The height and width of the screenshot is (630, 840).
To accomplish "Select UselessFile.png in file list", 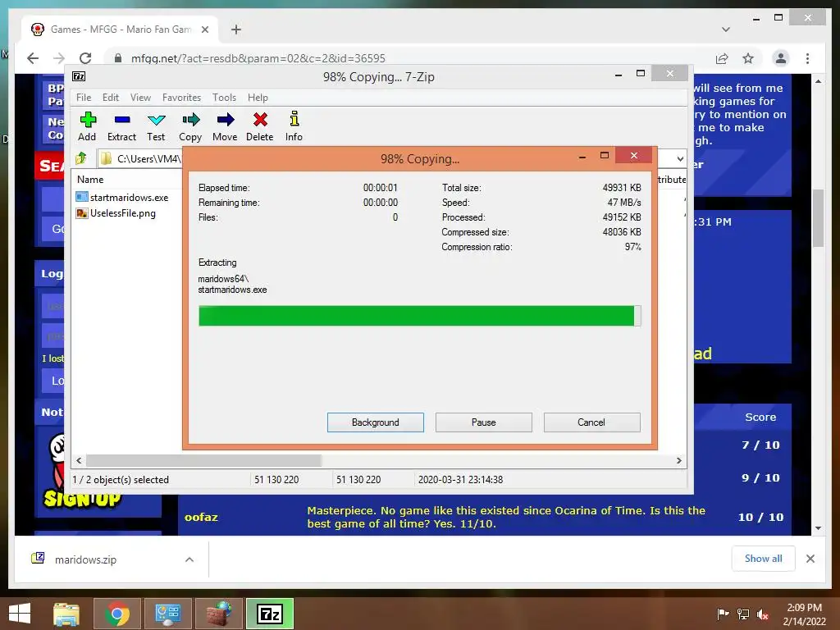I will [116, 213].
